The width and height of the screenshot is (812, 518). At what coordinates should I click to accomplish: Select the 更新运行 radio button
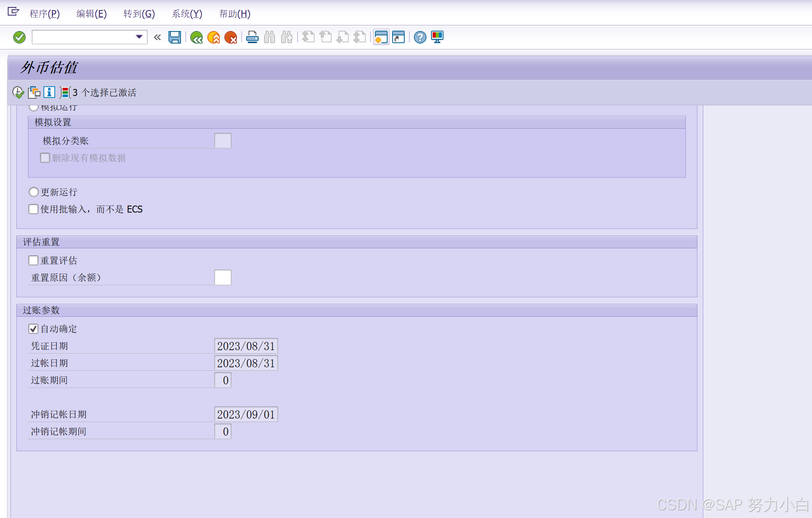34,192
